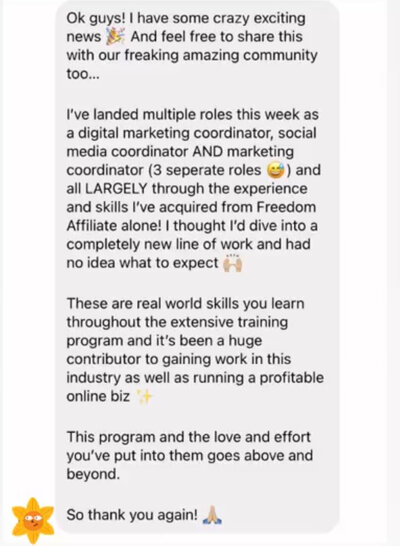Click the line 'This program and the love and effort'
Viewport: 400px width, 546px height.
coord(188,437)
